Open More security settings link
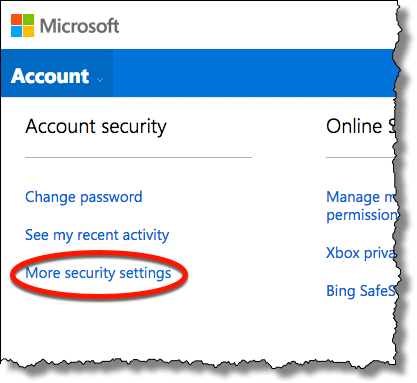Viewport: 417px width, 383px height. [x=98, y=273]
